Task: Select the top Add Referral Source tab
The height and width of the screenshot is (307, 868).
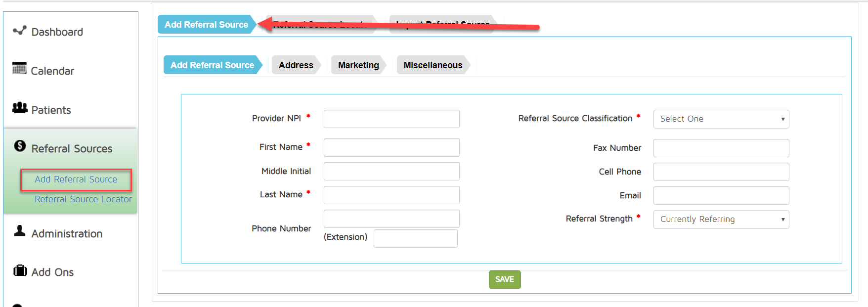Action: pyautogui.click(x=206, y=25)
